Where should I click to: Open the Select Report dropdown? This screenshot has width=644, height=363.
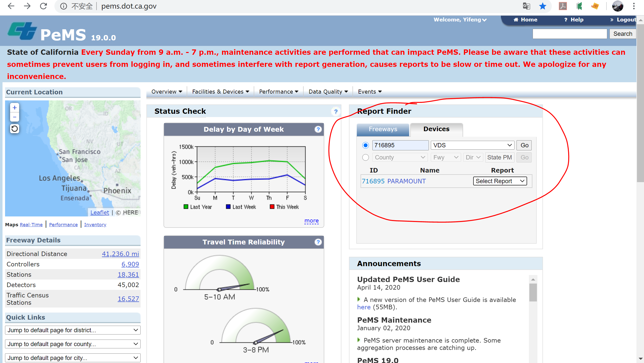(x=500, y=181)
